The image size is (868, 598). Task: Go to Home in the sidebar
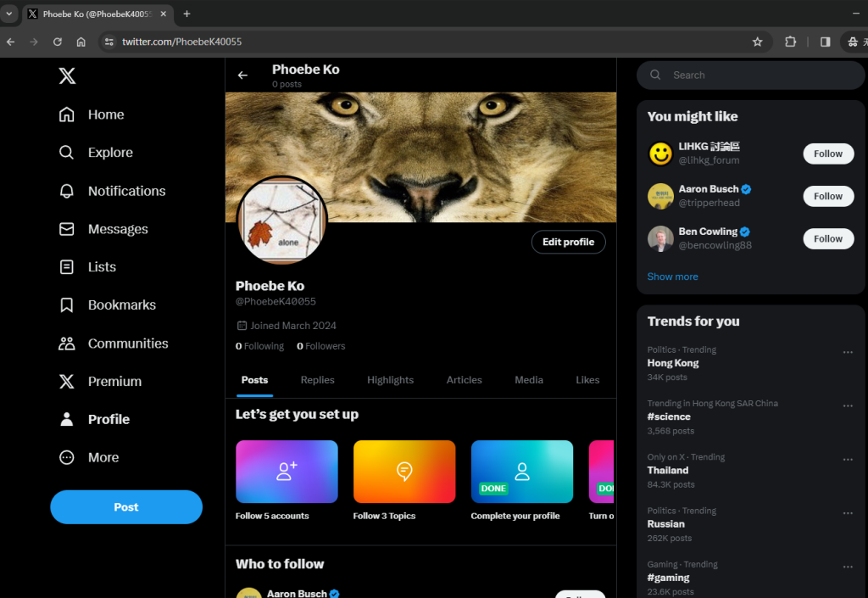pyautogui.click(x=92, y=115)
